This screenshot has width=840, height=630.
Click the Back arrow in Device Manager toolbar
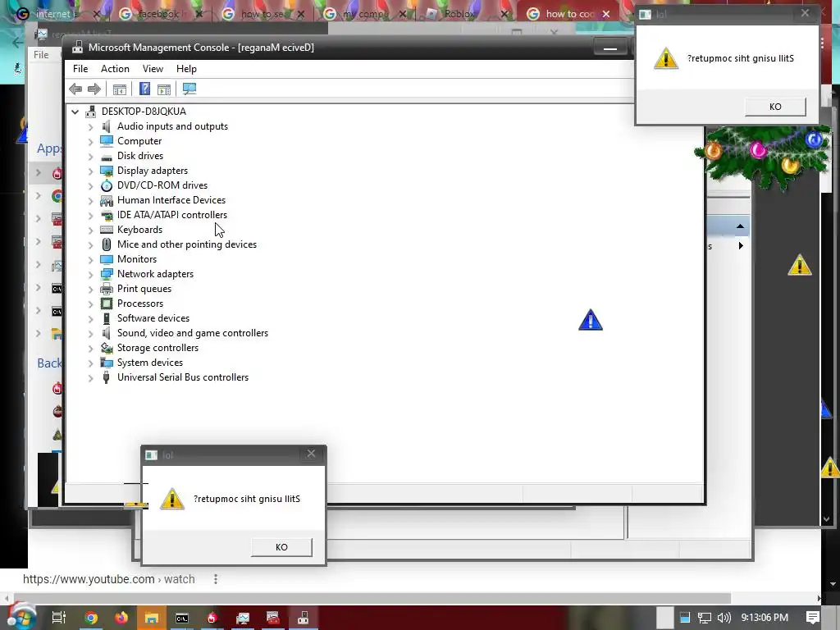point(75,89)
